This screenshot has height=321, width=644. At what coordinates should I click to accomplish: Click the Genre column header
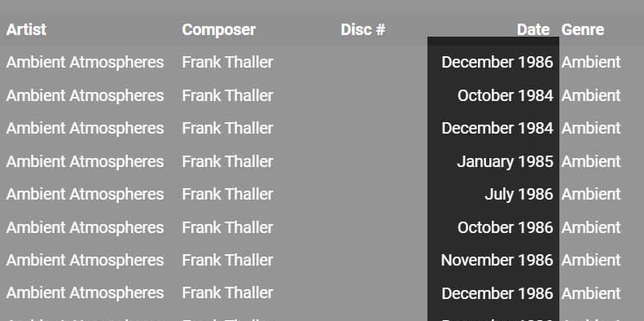pos(582,29)
